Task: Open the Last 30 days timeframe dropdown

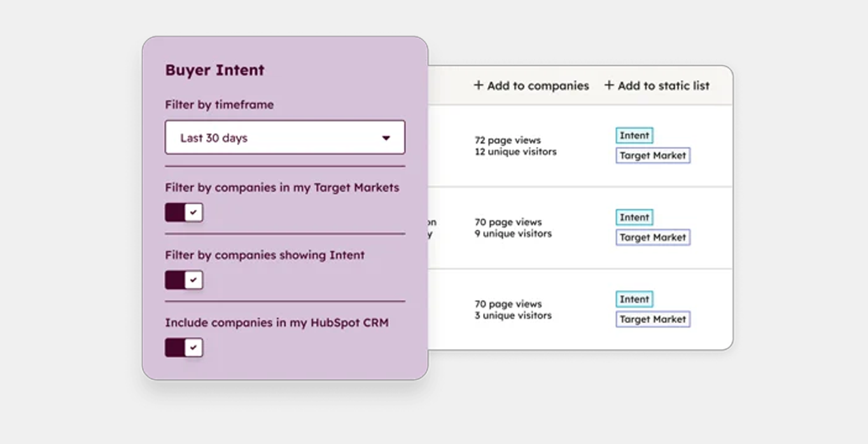Action: coord(284,137)
